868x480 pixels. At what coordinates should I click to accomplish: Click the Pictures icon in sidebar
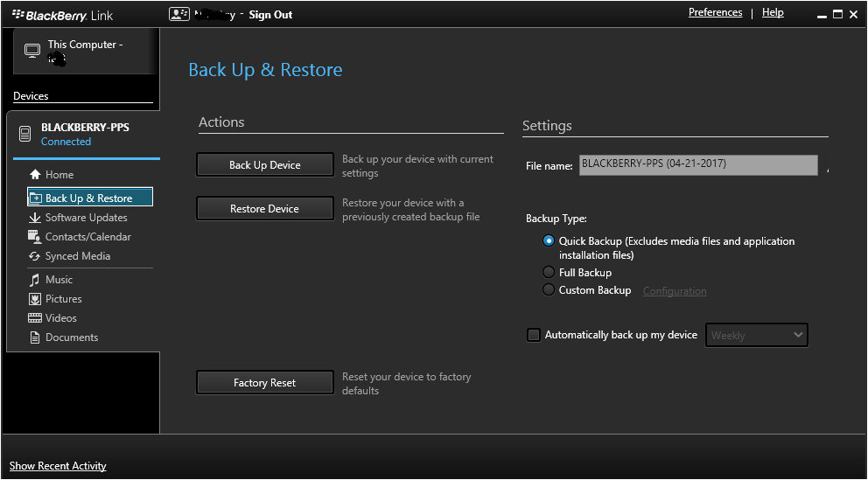pyautogui.click(x=35, y=299)
